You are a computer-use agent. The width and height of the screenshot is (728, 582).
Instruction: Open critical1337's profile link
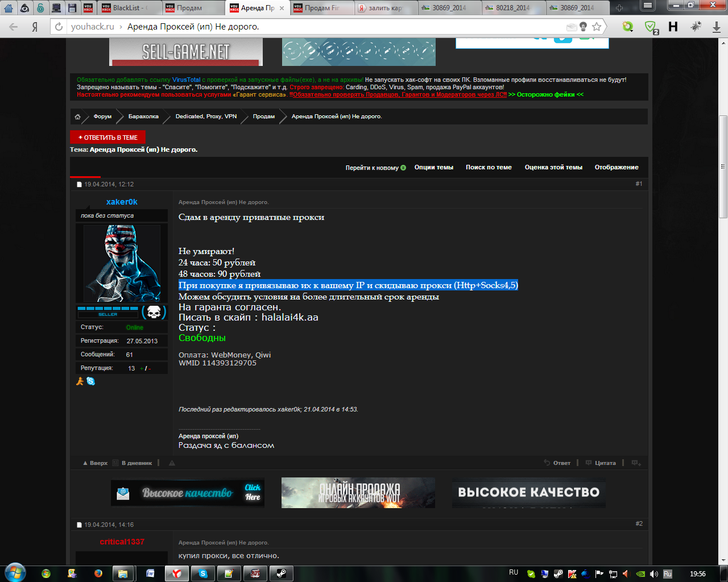122,542
